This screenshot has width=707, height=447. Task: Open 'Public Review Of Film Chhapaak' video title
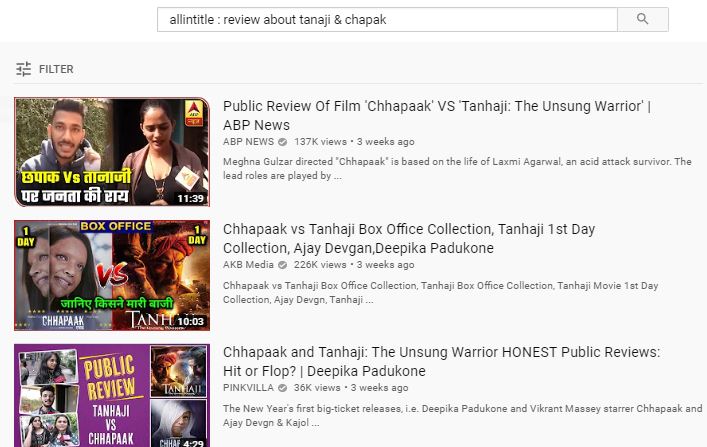[x=437, y=115]
